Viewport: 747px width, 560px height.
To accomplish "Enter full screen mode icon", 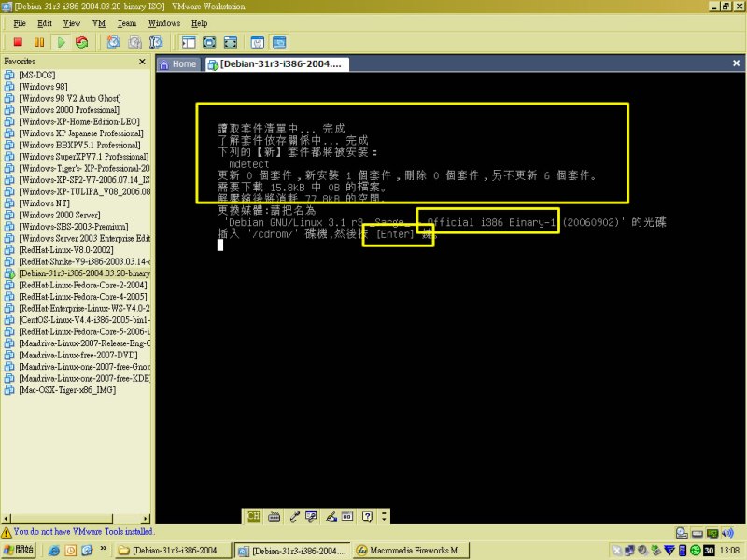I will [231, 42].
